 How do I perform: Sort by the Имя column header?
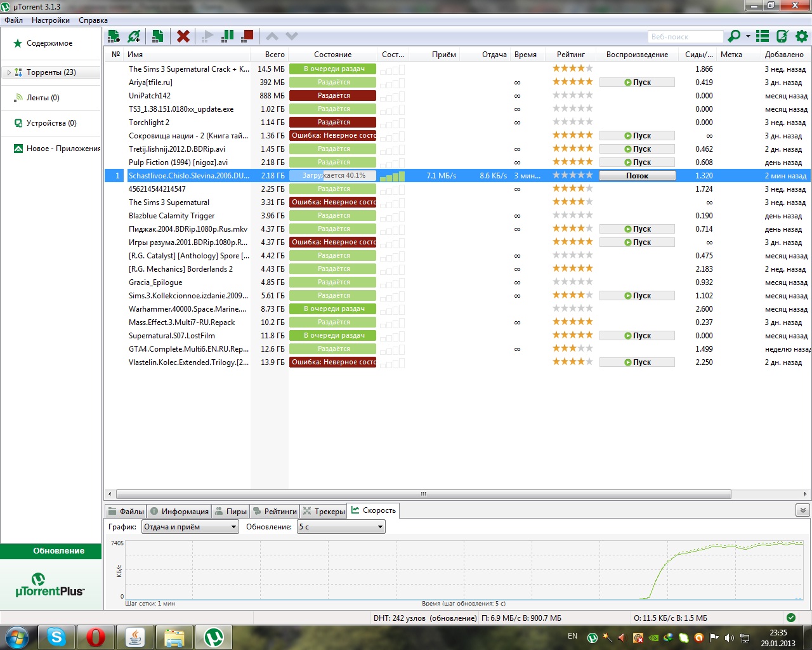click(x=187, y=55)
